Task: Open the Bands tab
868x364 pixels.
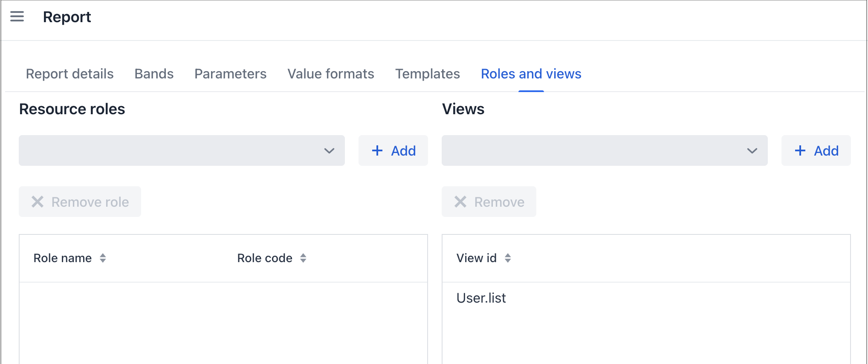Action: click(154, 74)
